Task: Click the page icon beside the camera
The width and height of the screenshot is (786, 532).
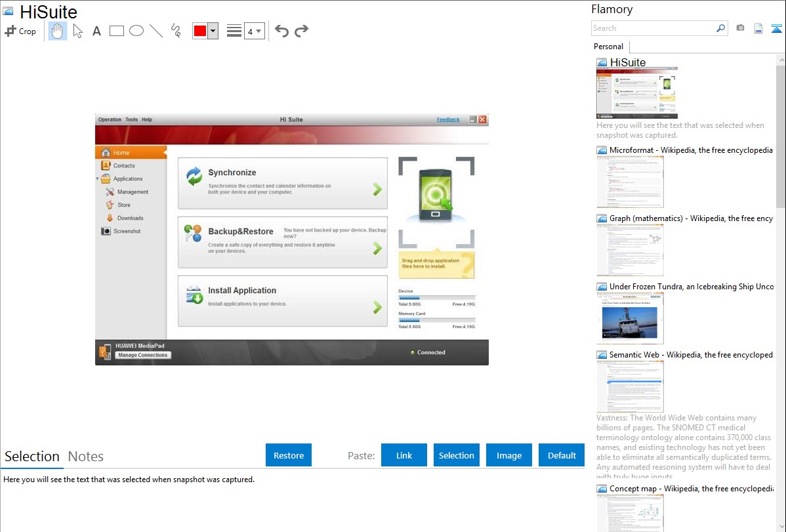Action: pyautogui.click(x=758, y=28)
